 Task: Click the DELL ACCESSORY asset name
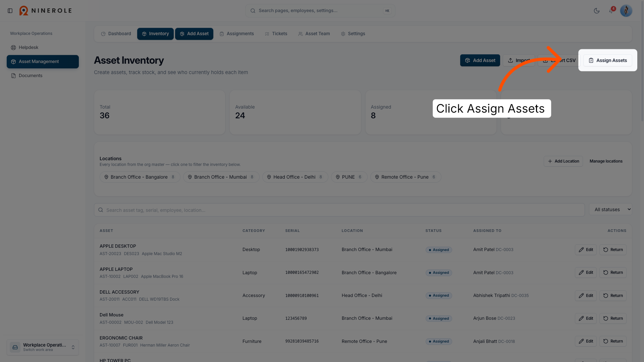point(119,292)
